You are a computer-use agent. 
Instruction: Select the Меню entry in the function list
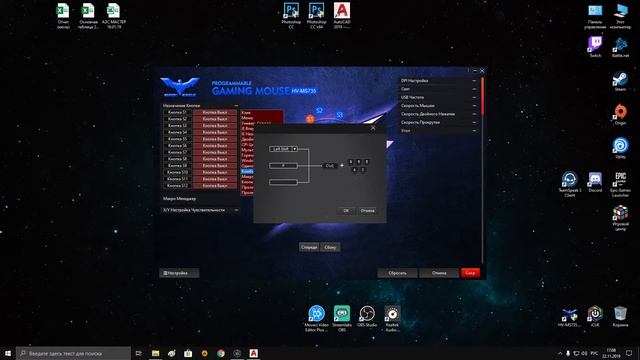(247, 118)
